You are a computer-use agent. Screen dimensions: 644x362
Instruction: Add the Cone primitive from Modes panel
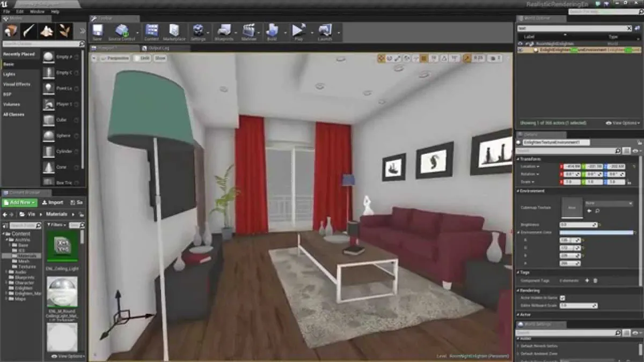coord(61,167)
